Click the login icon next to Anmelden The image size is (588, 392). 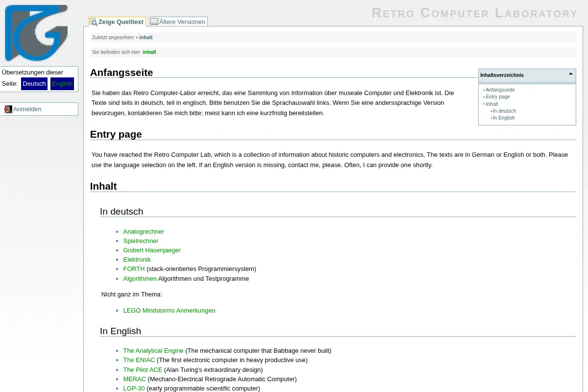pyautogui.click(x=8, y=109)
